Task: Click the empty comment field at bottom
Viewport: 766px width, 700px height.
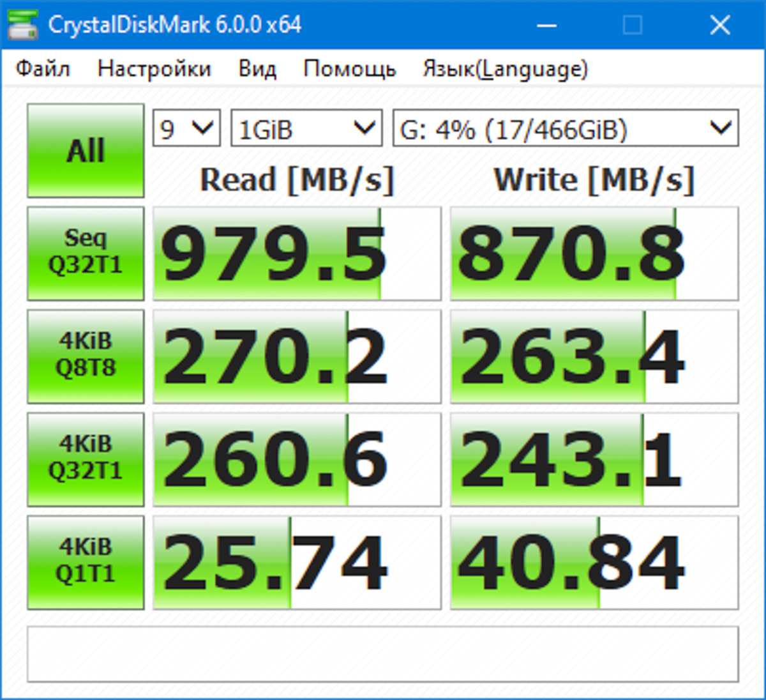Action: pos(383,654)
